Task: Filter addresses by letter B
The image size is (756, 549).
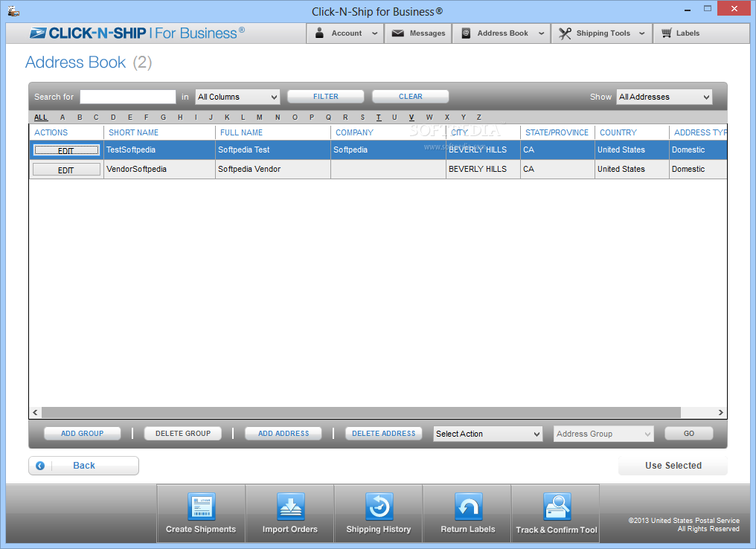Action: point(80,117)
